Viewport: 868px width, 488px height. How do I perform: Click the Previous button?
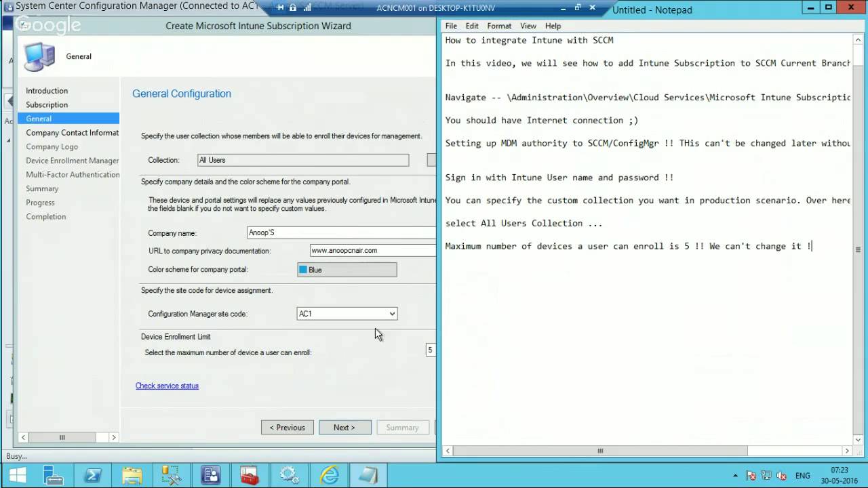(288, 428)
